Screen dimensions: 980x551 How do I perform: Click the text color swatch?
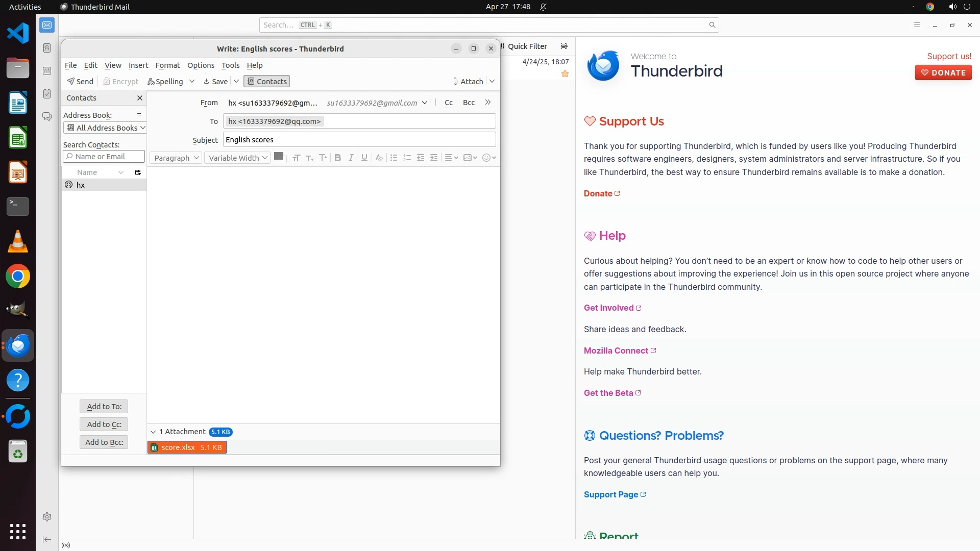coord(278,157)
